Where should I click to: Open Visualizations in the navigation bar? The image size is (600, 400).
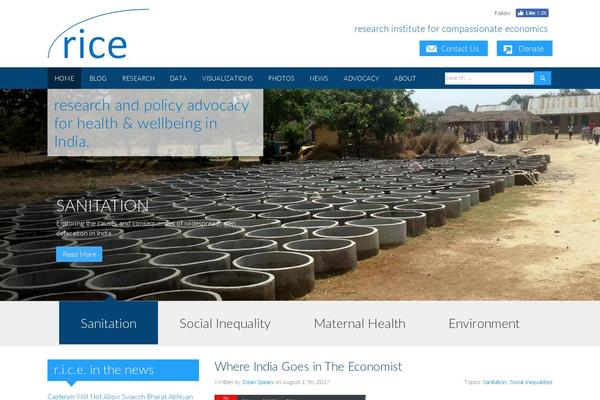coord(227,78)
